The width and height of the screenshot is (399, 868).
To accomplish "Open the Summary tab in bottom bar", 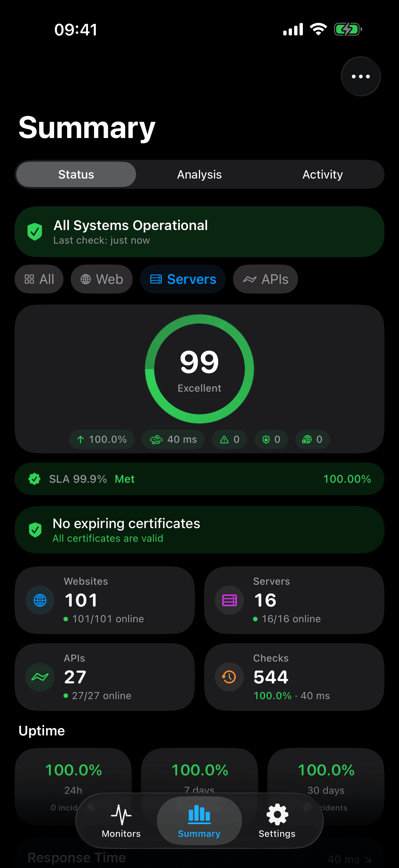I will pyautogui.click(x=199, y=821).
